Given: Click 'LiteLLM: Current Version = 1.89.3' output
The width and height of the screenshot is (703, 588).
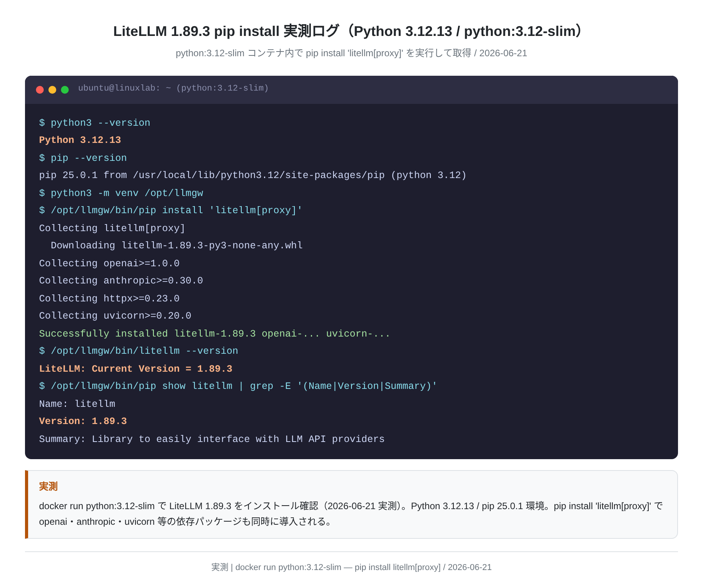Looking at the screenshot, I should (136, 369).
